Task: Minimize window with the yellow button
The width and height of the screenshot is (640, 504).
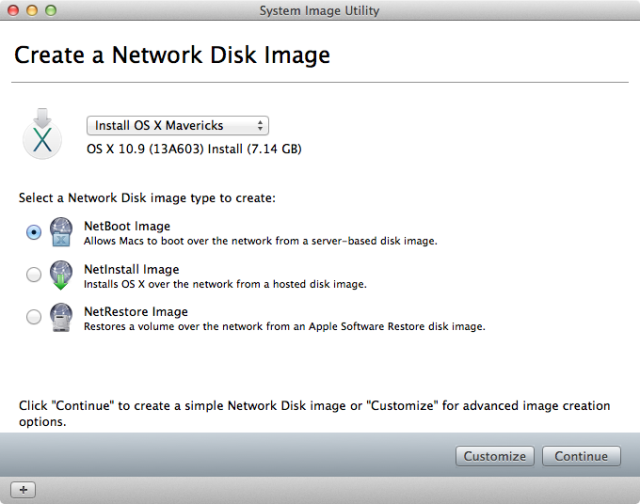Action: click(32, 10)
